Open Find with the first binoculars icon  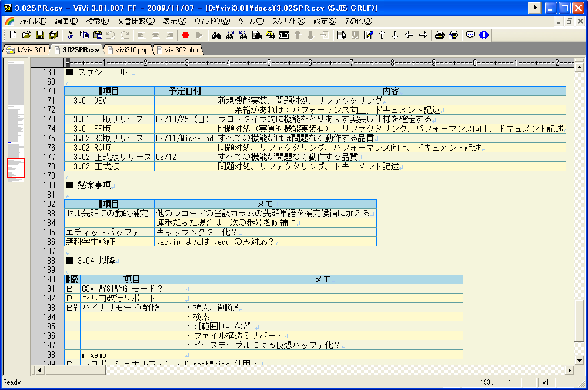[x=216, y=35]
